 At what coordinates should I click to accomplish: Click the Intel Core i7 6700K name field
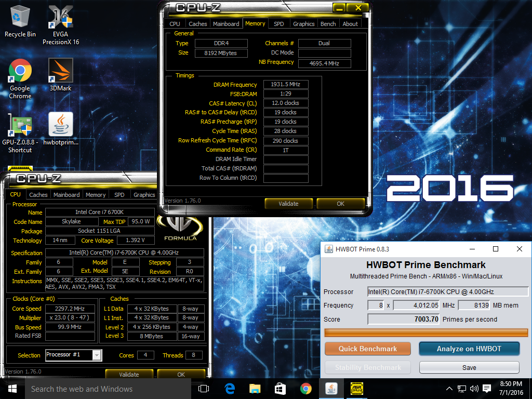(100, 212)
